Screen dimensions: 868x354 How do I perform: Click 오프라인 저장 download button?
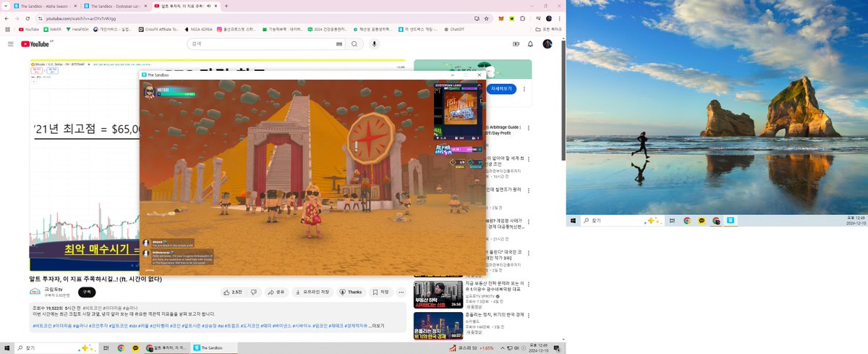coord(313,292)
